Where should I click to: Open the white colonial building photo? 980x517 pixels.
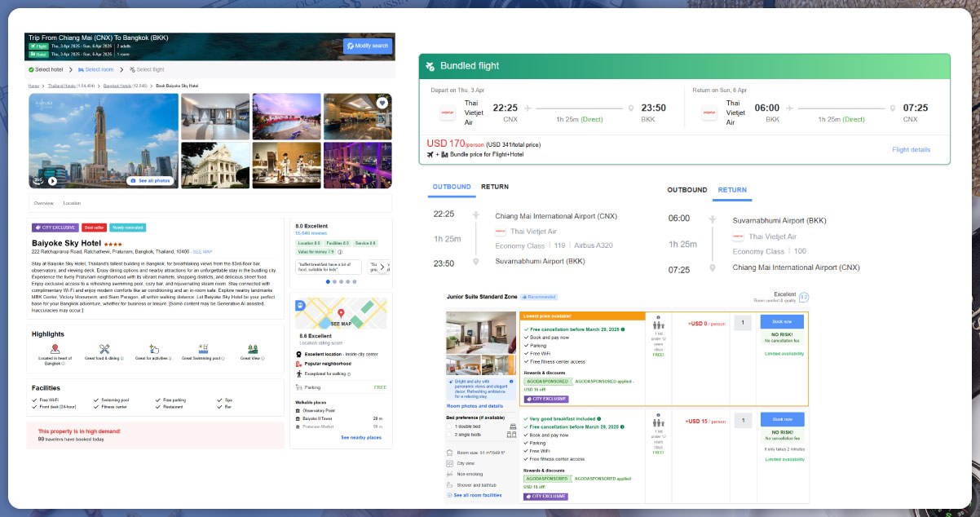coord(215,166)
